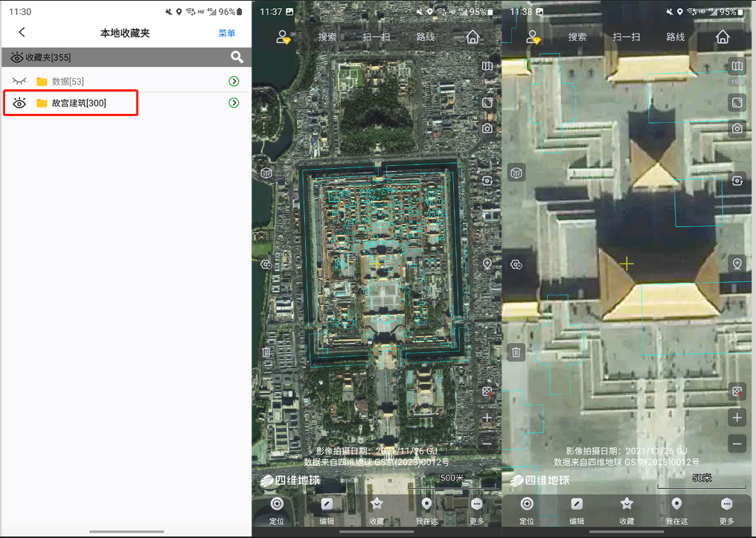
Task: Open the 菜单 in local favorites
Action: coord(226,33)
